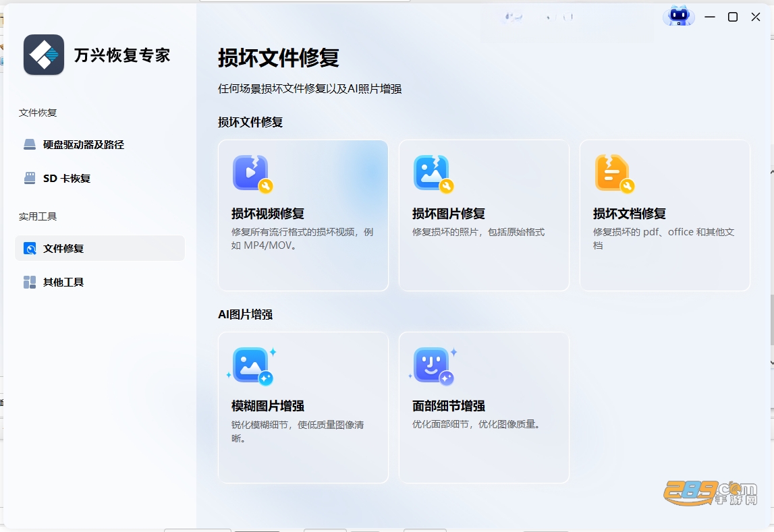774x532 pixels.
Task: Click the 修复损坏的 pdf、office description text
Action: [x=663, y=239]
